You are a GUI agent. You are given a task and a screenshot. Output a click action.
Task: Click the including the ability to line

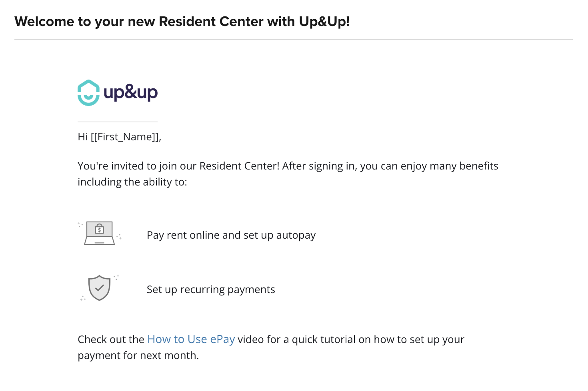coord(132,182)
